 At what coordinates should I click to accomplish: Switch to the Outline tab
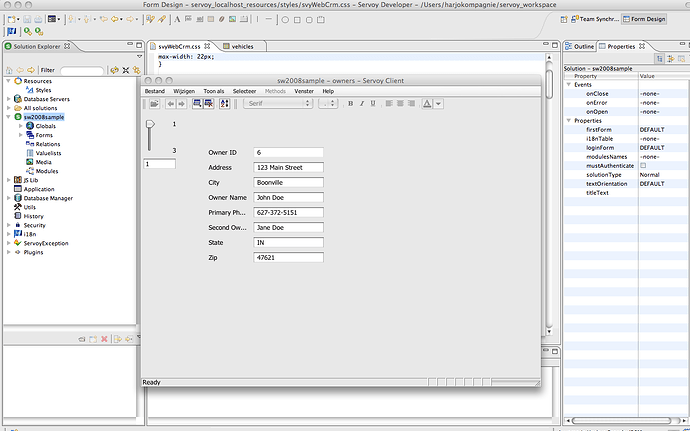tap(580, 46)
